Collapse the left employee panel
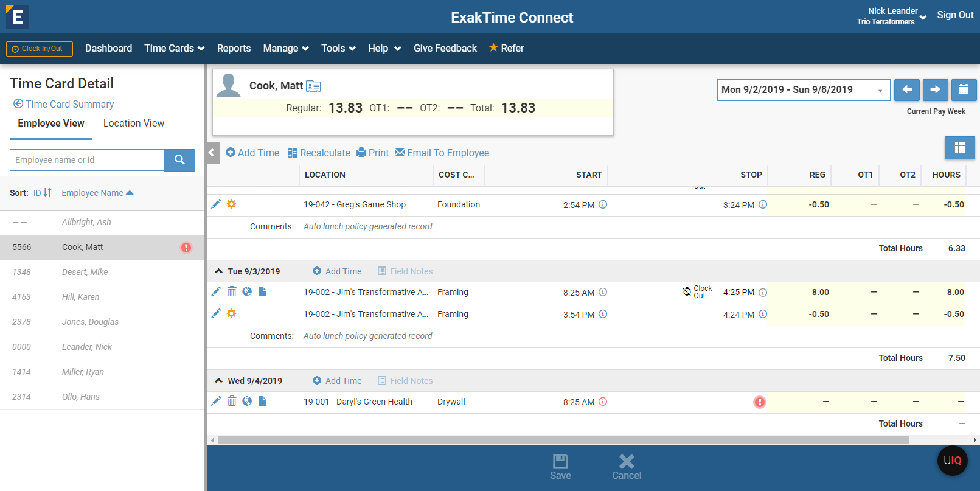Screen dimensions: 980x491 tap(212, 153)
